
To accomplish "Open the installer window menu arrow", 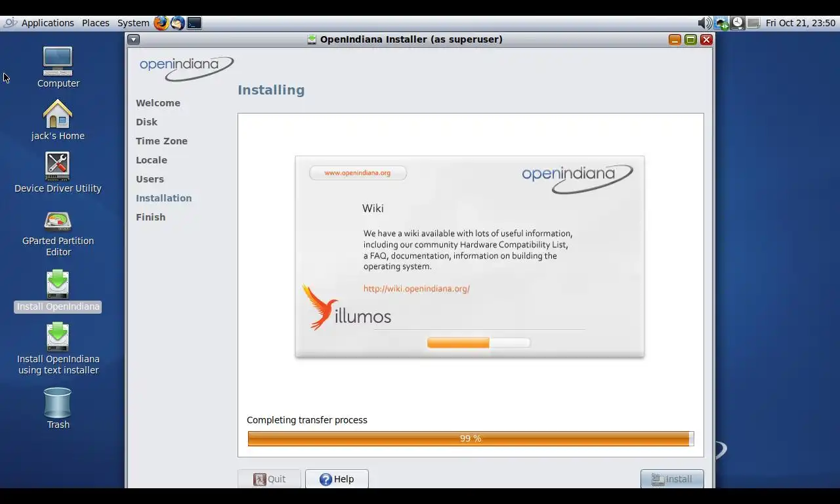I will (133, 39).
